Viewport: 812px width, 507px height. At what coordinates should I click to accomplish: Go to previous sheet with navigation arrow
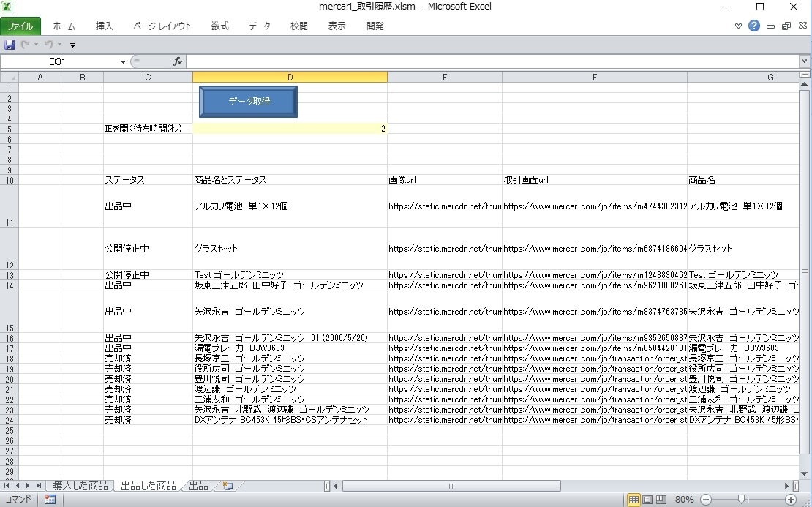[x=17, y=485]
